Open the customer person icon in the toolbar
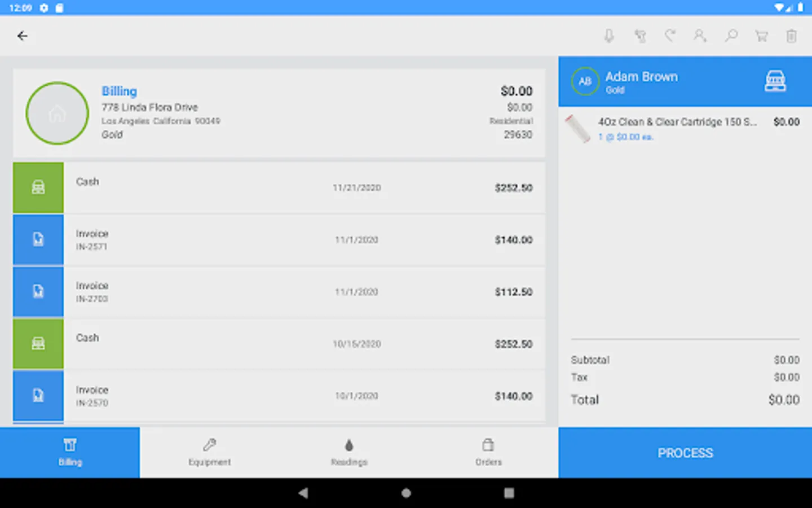Image resolution: width=812 pixels, height=508 pixels. [x=700, y=36]
